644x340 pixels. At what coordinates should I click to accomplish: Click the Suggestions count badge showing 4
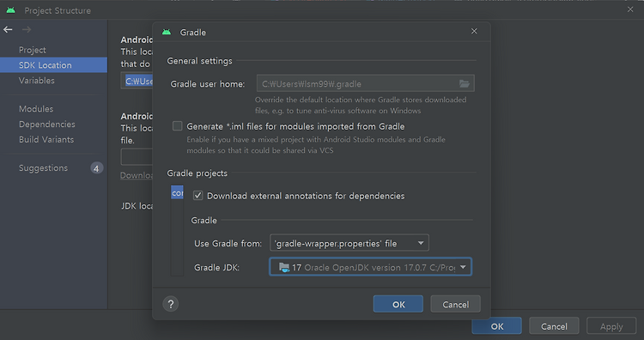click(x=96, y=168)
